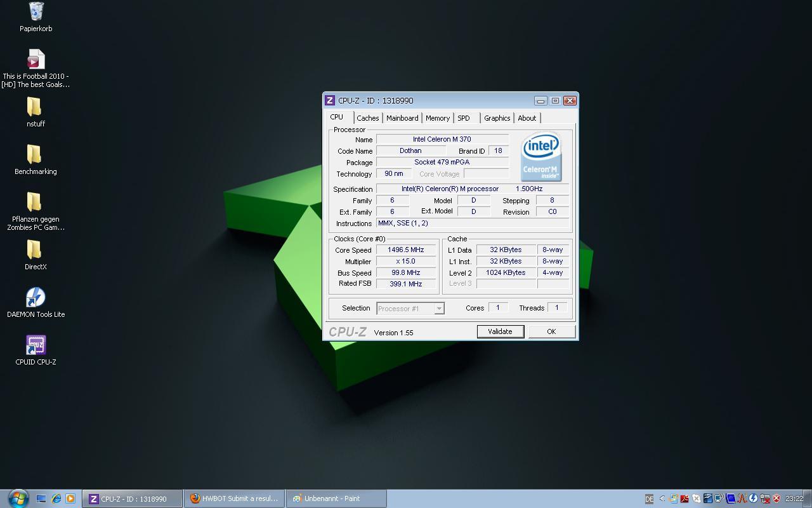
Task: Click the DAEMON Tools lightning tray icon
Action: (753, 498)
